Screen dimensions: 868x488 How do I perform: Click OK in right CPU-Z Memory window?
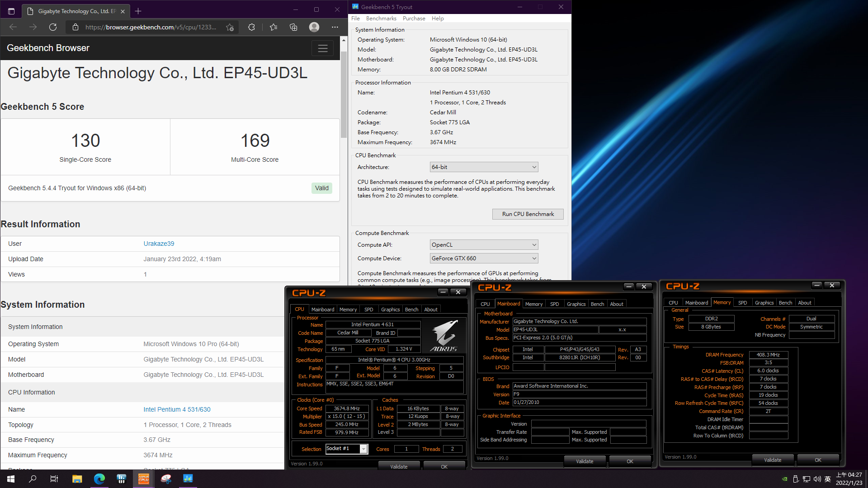coord(818,460)
